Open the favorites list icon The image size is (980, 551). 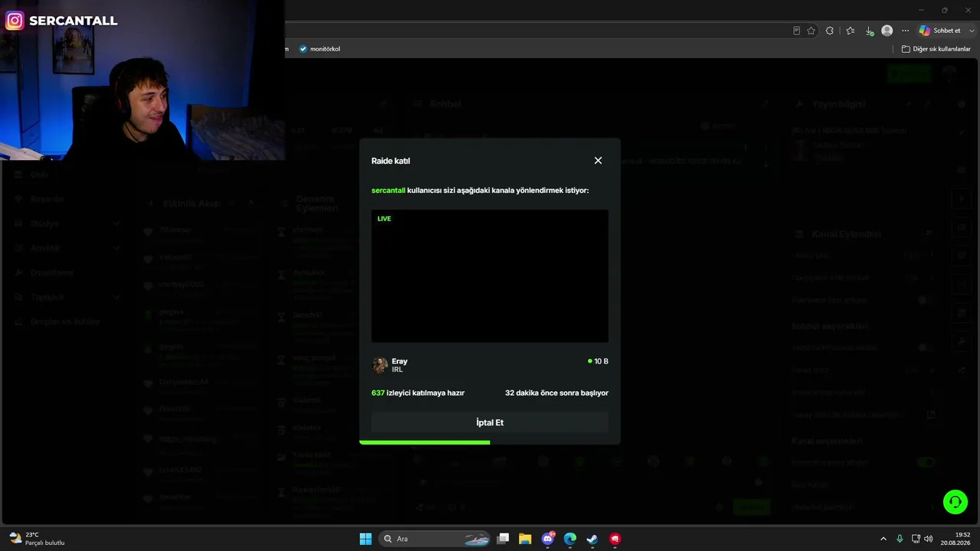coord(850,31)
